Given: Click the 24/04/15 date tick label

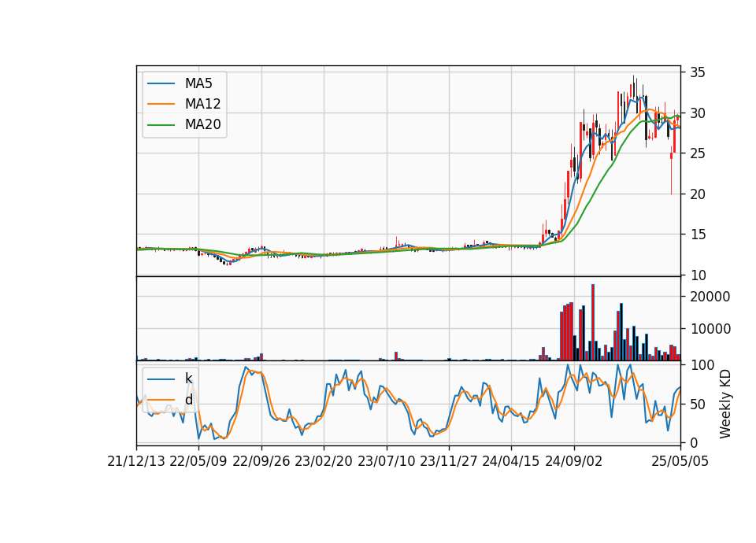Looking at the screenshot, I should point(511,461).
